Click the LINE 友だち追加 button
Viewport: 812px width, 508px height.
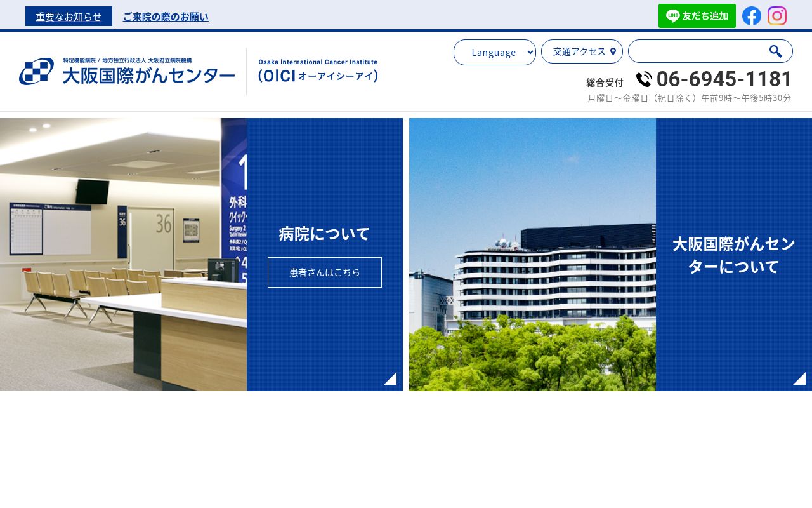click(697, 16)
